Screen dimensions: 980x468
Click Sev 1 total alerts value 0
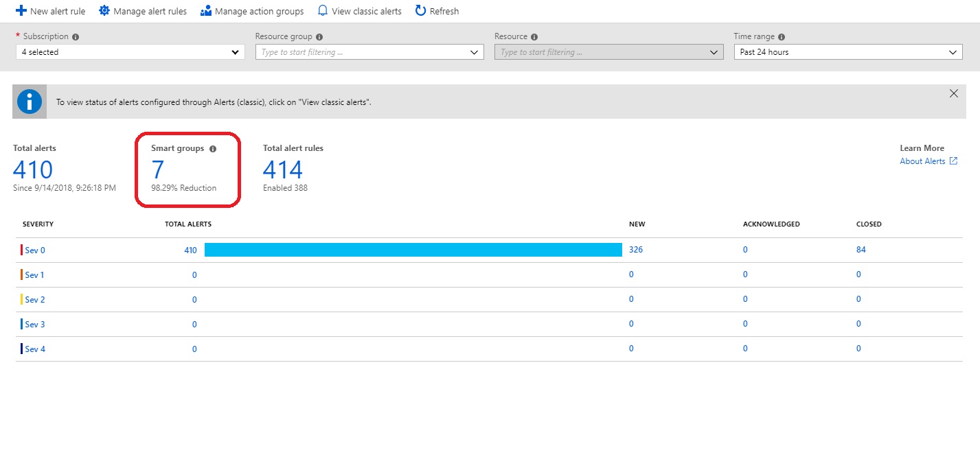(194, 275)
